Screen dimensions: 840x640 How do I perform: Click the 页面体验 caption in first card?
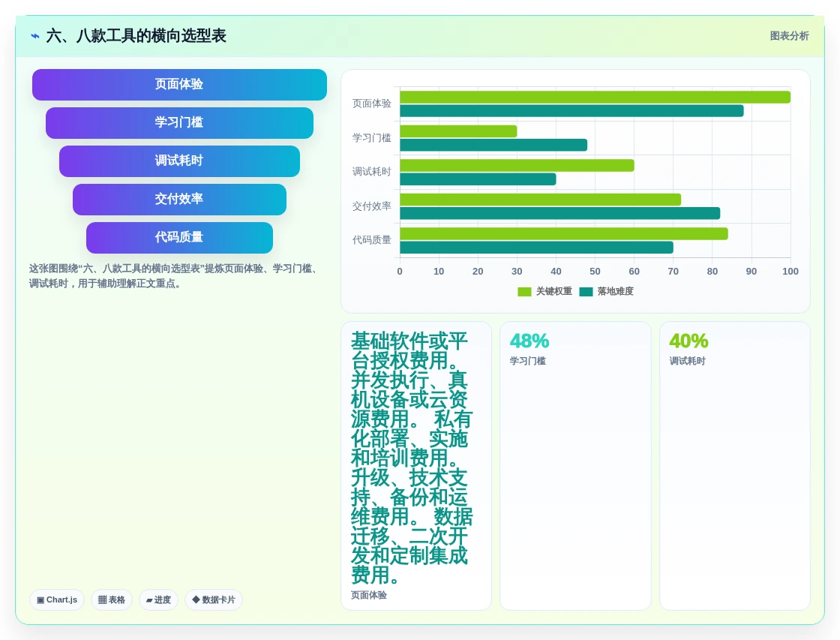[368, 595]
